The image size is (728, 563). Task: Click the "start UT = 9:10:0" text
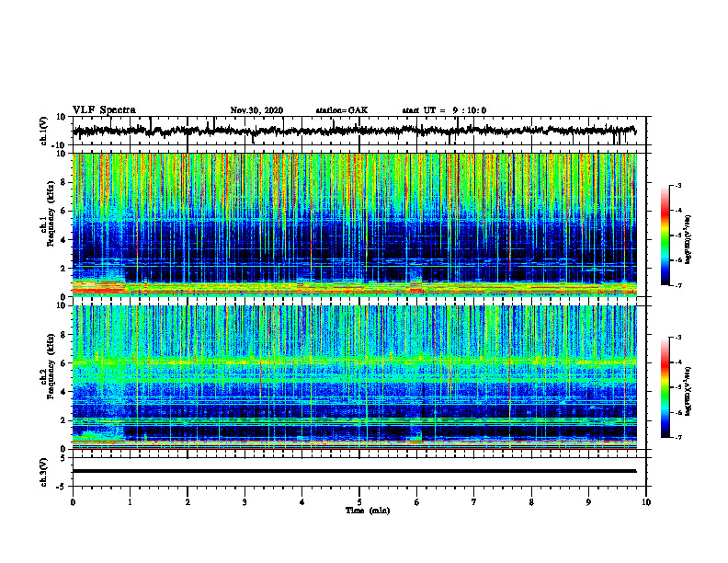[444, 110]
